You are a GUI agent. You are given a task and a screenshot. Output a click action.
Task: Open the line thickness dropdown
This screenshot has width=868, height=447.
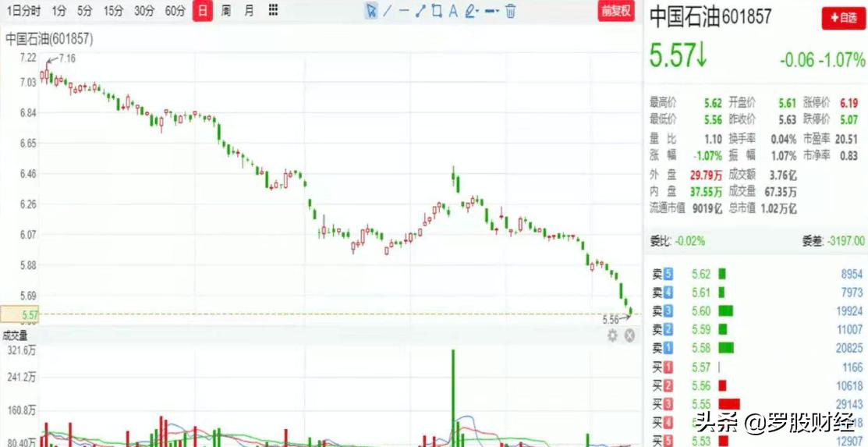(491, 10)
